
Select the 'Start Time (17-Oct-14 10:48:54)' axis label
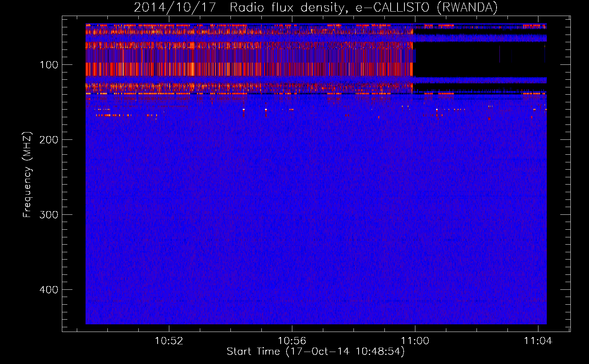point(316,352)
